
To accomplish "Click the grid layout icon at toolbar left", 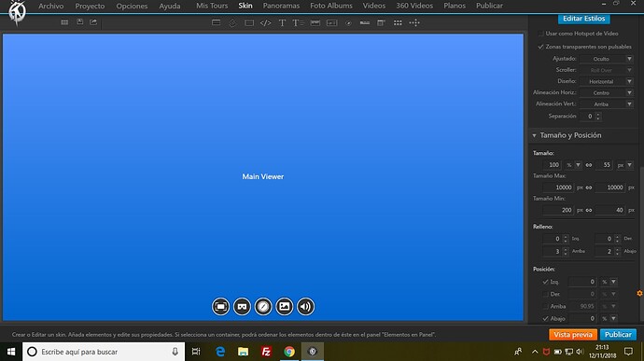I will point(64,22).
